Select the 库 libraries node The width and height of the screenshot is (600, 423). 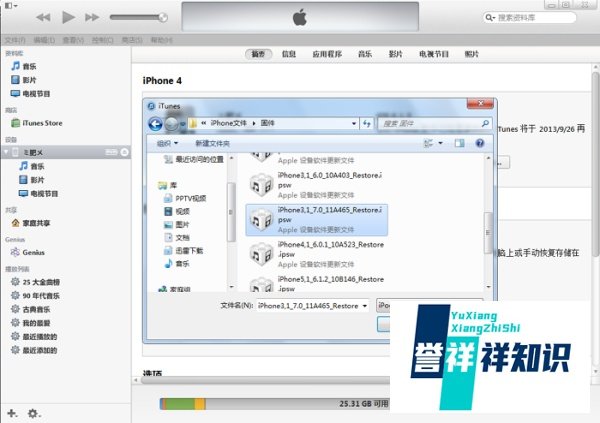pyautogui.click(x=168, y=185)
